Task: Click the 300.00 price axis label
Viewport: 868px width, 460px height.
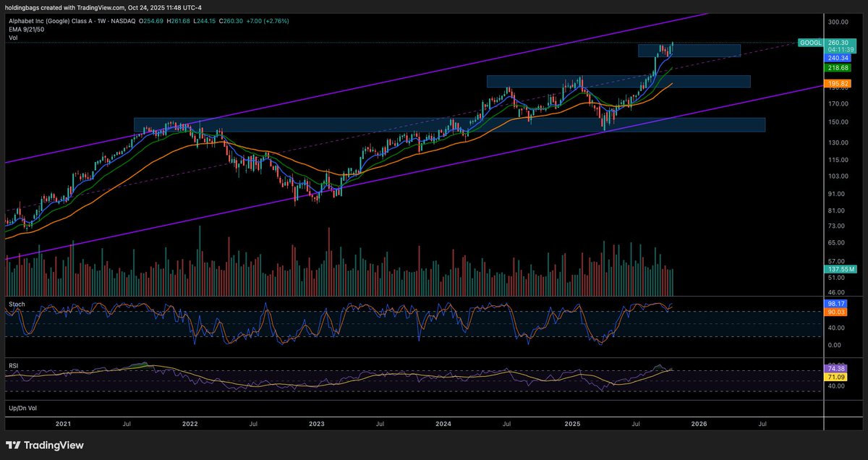Action: 838,22
